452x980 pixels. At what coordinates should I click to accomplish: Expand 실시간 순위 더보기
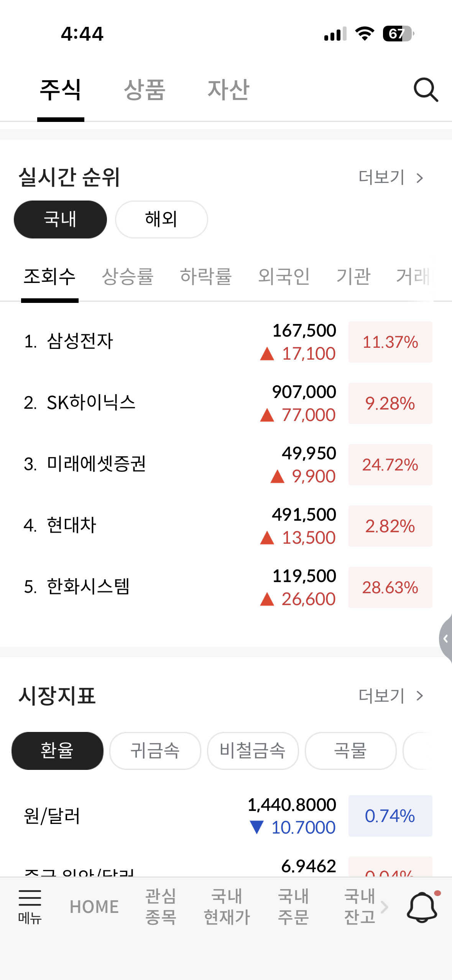coord(391,178)
